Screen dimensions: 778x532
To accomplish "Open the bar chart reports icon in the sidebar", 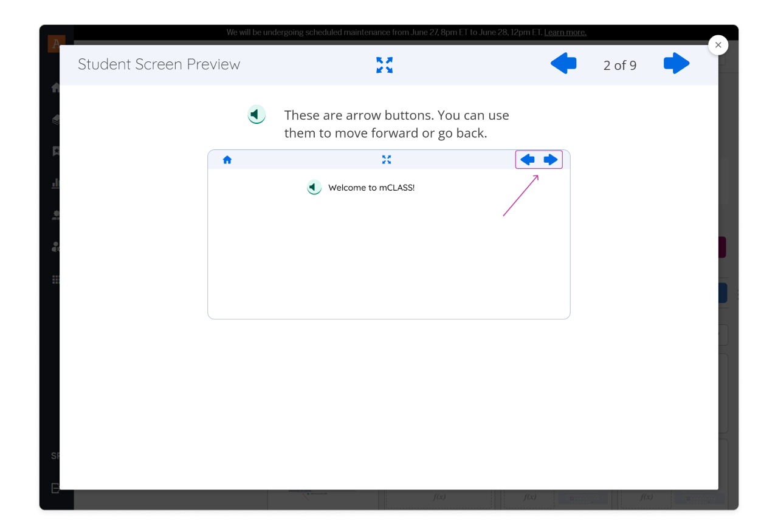I will pos(55,183).
